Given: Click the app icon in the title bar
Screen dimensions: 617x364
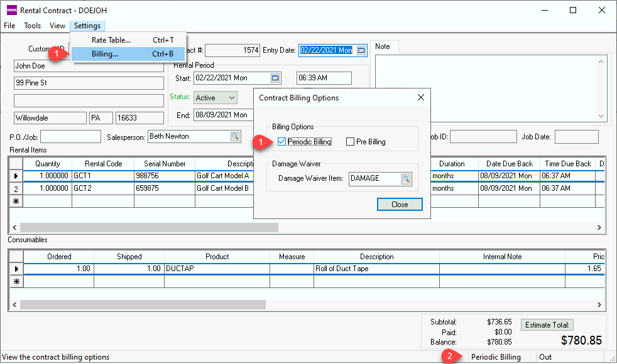Looking at the screenshot, I should click(x=11, y=10).
